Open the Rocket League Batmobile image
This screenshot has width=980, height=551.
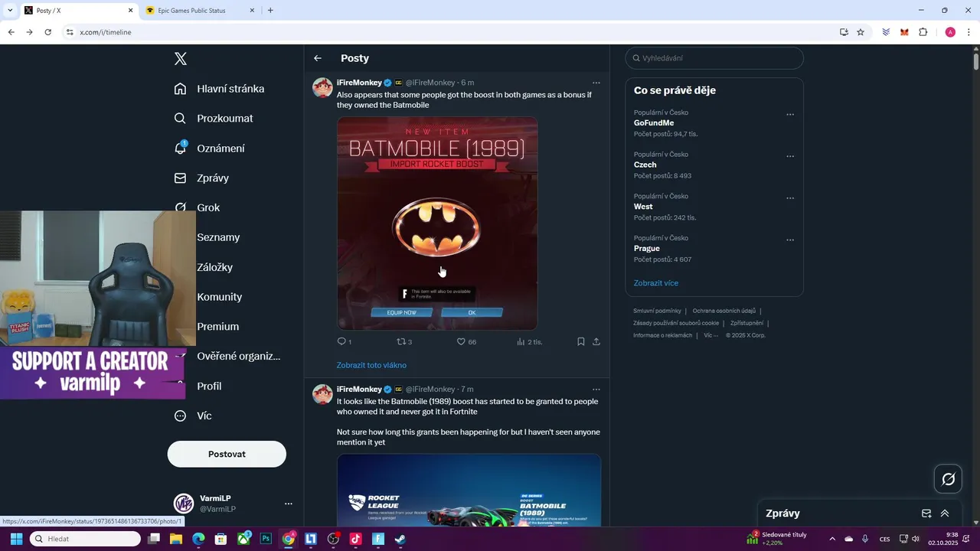click(469, 490)
